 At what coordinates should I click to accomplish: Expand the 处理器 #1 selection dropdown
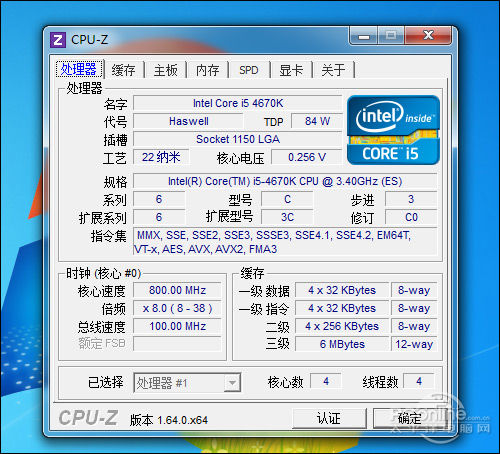coord(232,383)
